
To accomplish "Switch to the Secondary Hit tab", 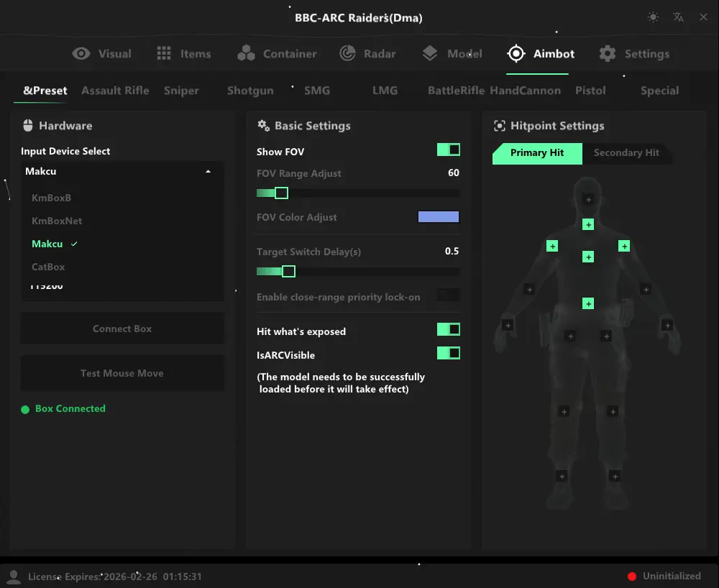I will [626, 152].
